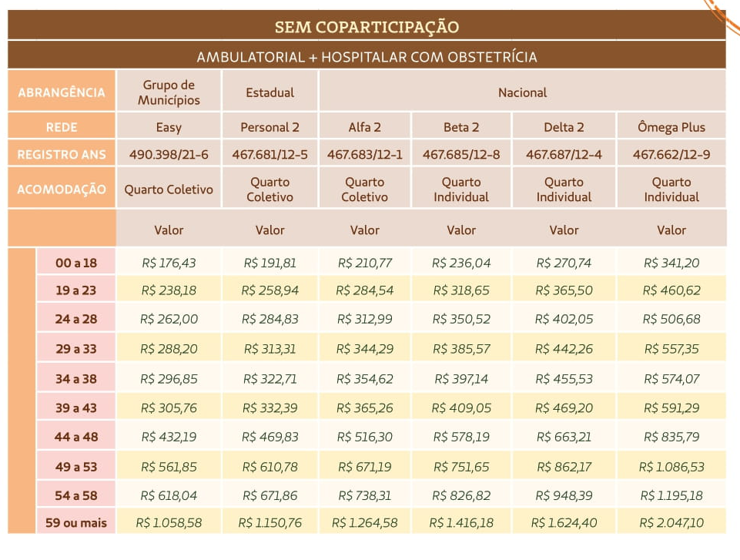The image size is (740, 560).
Task: Click the 44 a 48 age range
Action: (x=76, y=437)
